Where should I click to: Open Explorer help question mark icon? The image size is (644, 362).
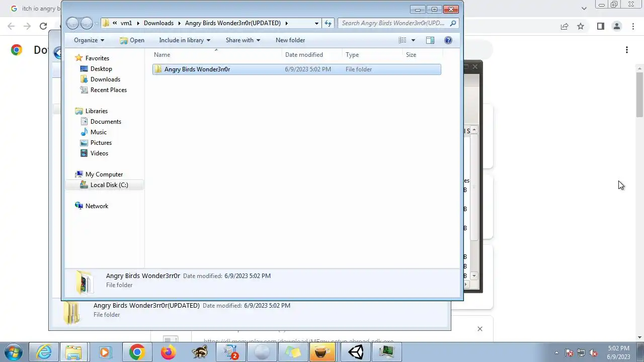click(448, 40)
